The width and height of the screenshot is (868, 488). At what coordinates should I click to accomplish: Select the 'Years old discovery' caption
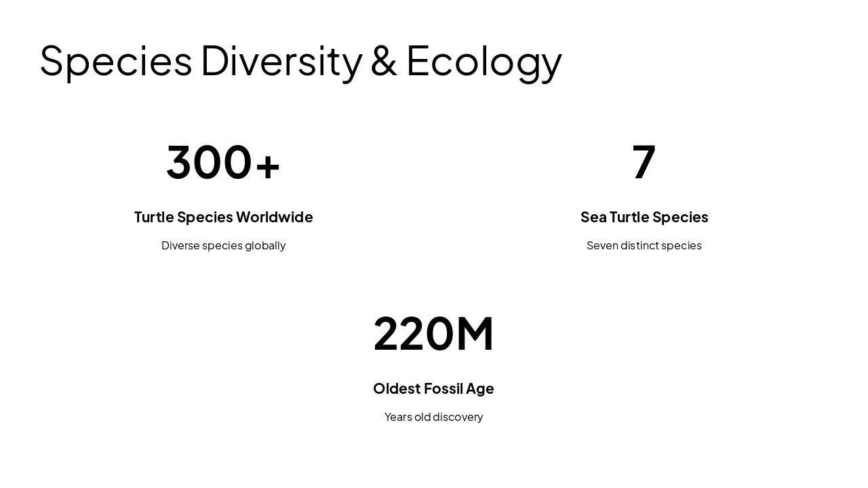[x=433, y=417]
